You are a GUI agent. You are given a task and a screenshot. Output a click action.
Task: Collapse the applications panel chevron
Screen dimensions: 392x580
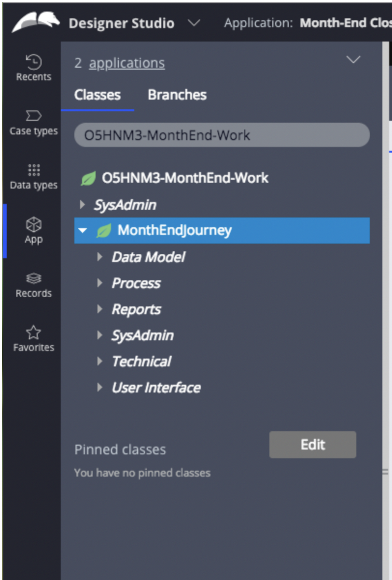point(354,60)
